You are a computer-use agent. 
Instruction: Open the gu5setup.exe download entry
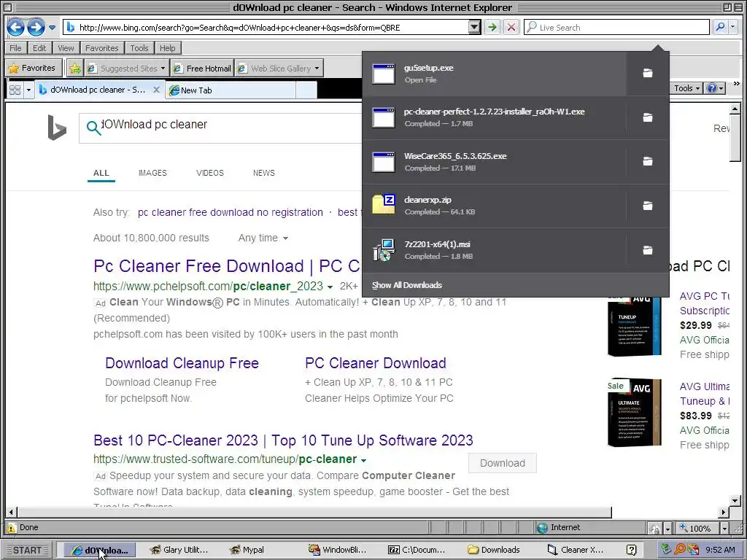[494, 74]
